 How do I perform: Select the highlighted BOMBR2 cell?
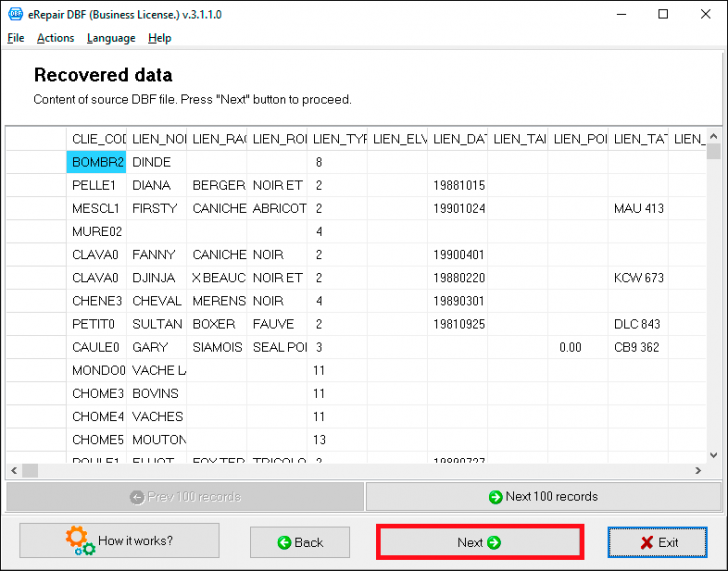(x=96, y=162)
